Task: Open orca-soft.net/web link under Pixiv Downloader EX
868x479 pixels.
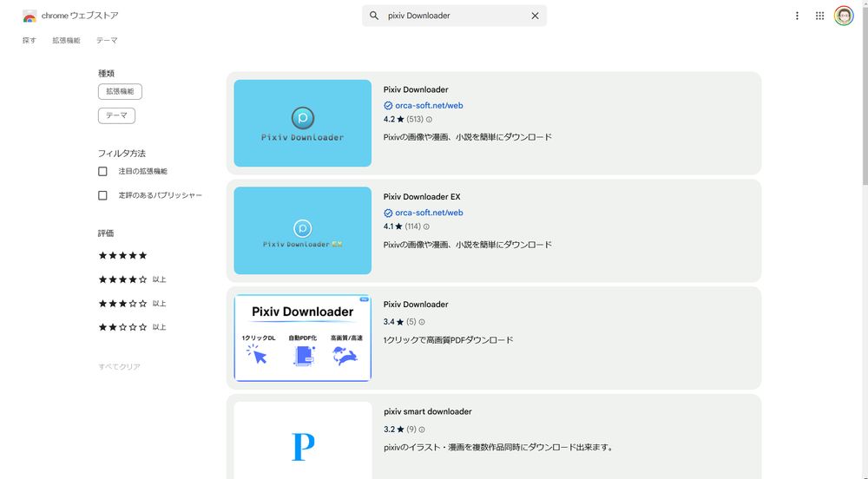Action: (x=429, y=213)
